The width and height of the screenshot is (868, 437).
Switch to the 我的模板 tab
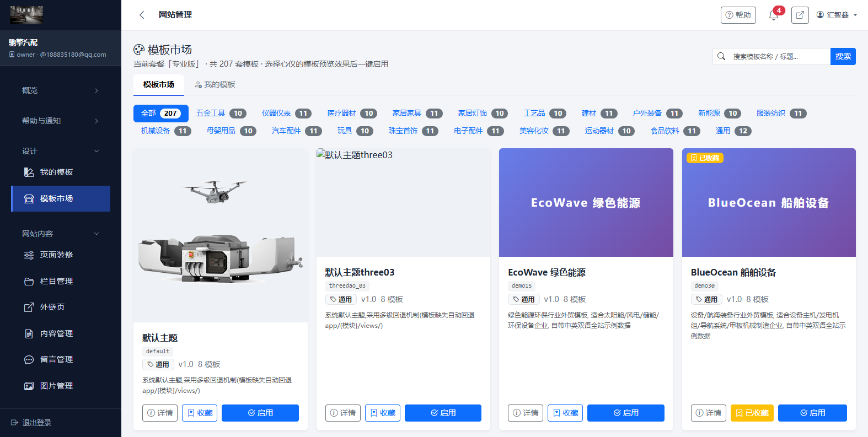[x=215, y=84]
